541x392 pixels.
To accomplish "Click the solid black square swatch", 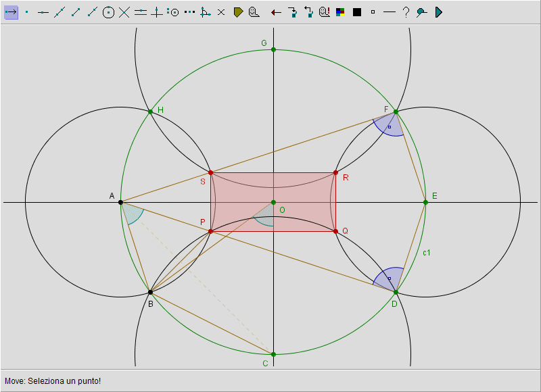I will click(x=357, y=12).
